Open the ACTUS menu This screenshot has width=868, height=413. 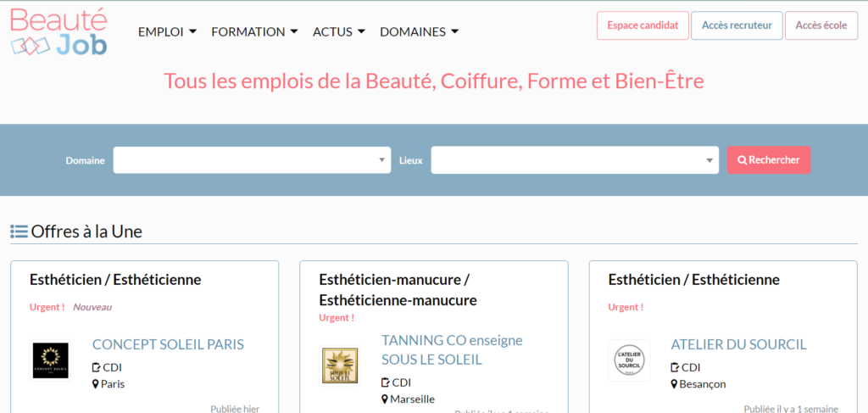coord(339,32)
